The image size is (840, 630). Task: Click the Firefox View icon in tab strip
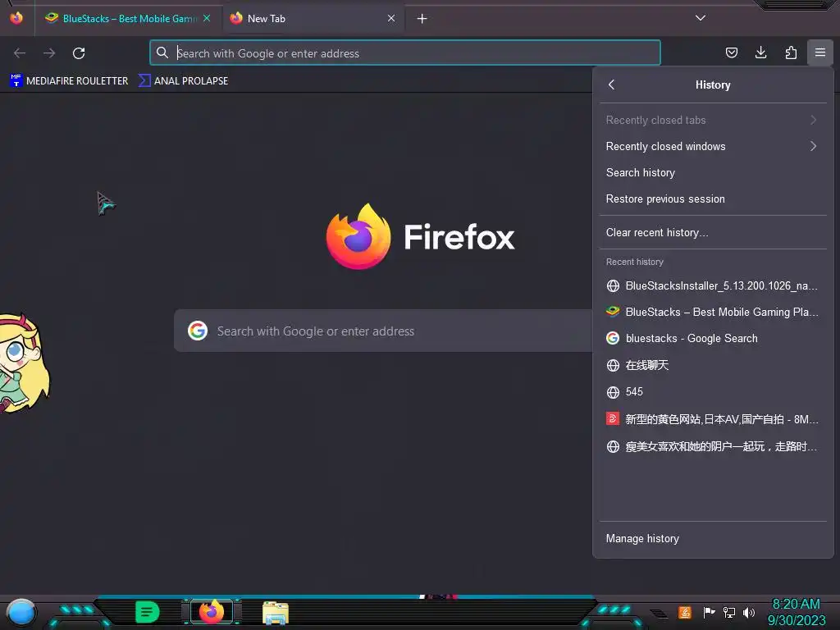[16, 18]
